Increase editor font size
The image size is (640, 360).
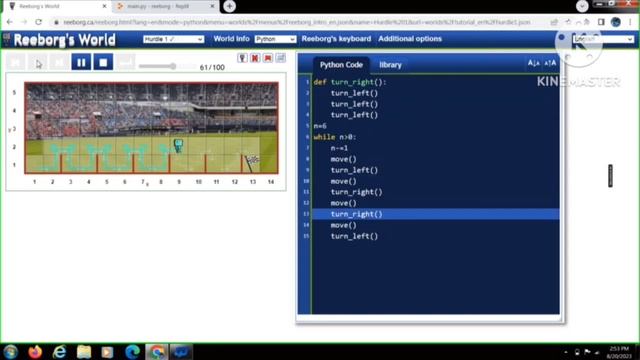tap(550, 63)
